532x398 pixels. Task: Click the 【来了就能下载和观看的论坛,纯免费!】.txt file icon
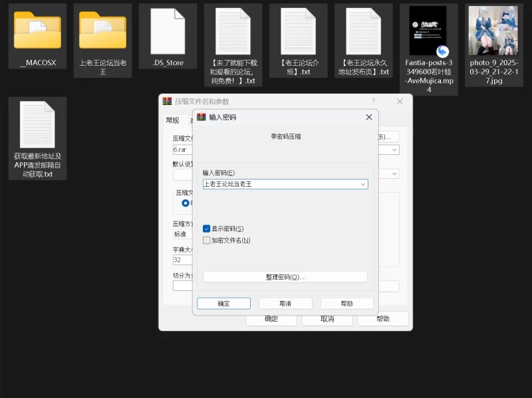coord(232,31)
